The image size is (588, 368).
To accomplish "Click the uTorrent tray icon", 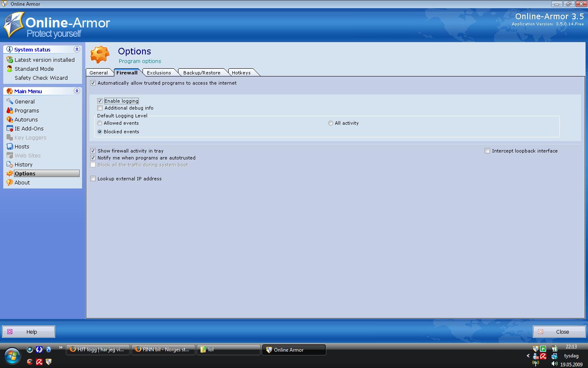I will coord(543,349).
